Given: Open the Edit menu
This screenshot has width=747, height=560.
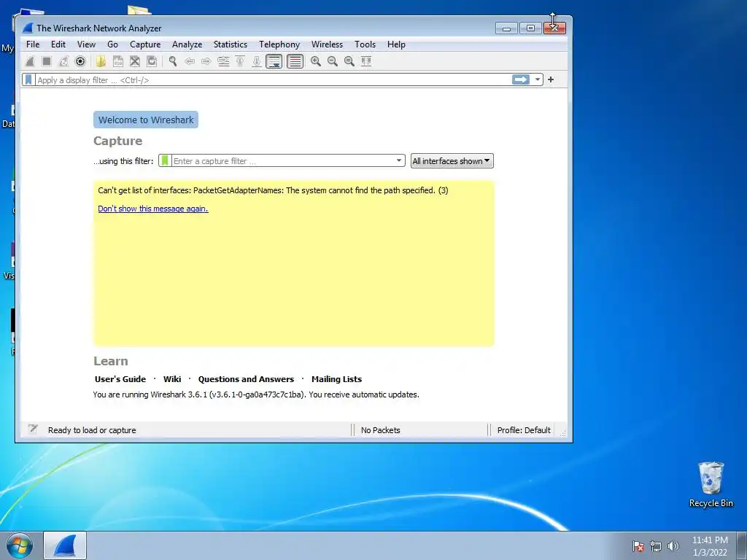Looking at the screenshot, I should click(58, 44).
